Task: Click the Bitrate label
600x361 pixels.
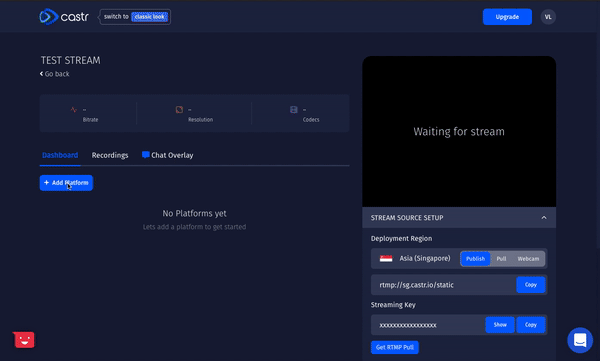Action: (90, 119)
